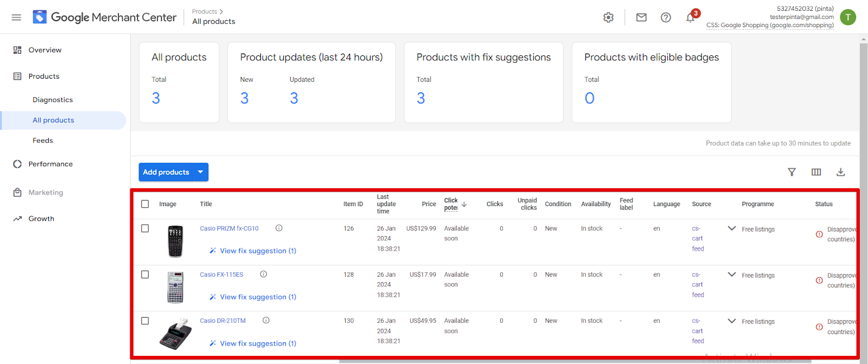Click the Casio DR-210TM printing calculator thumbnail
This screenshot has height=364, width=868.
(x=176, y=334)
